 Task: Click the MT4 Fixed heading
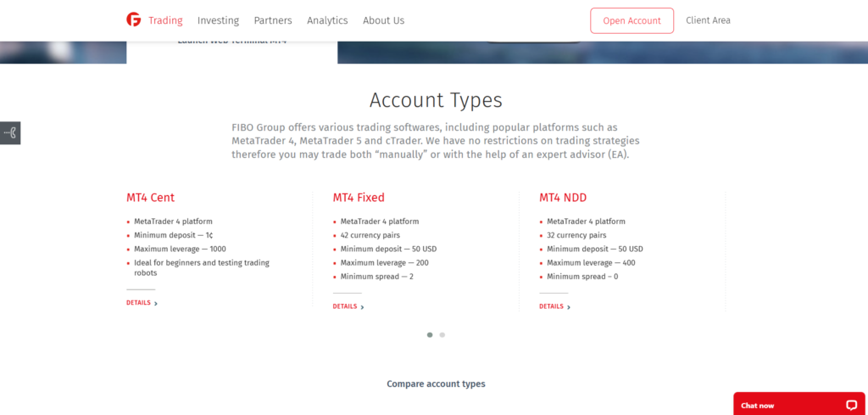click(359, 198)
